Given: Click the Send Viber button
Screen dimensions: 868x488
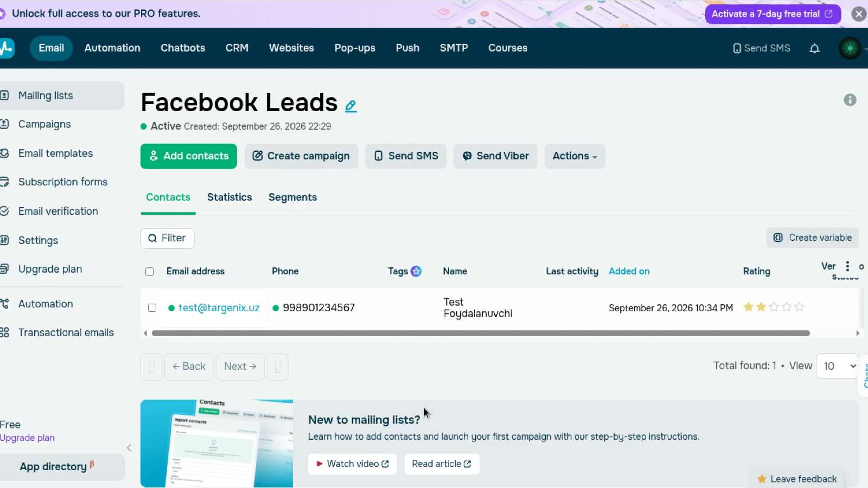Looking at the screenshot, I should [495, 156].
